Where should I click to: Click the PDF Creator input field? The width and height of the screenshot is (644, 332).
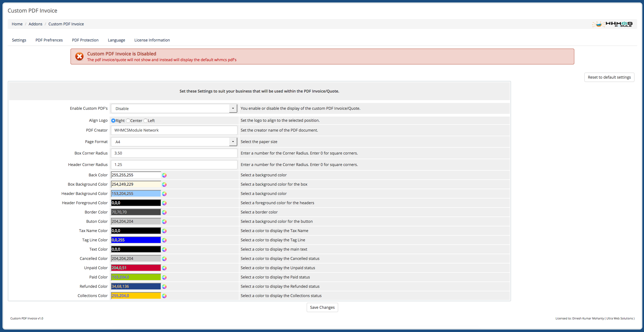[174, 130]
